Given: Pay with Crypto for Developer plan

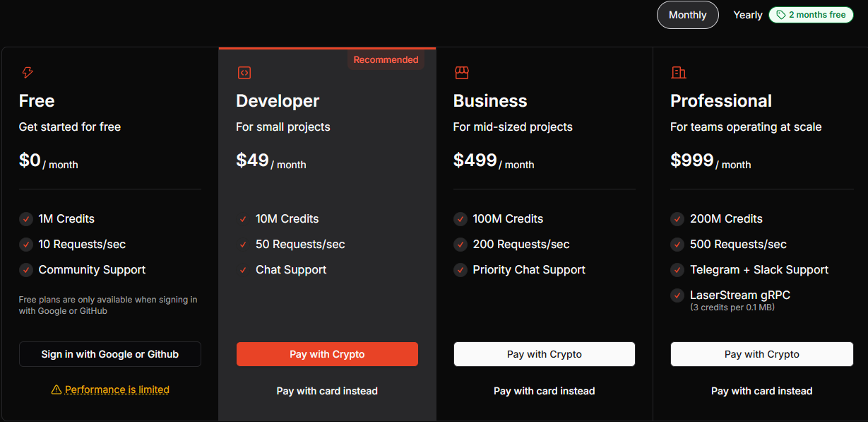Looking at the screenshot, I should click(x=327, y=354).
